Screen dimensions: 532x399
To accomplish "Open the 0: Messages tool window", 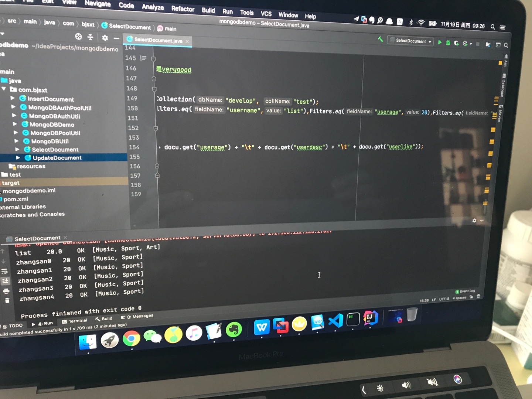I will [137, 317].
